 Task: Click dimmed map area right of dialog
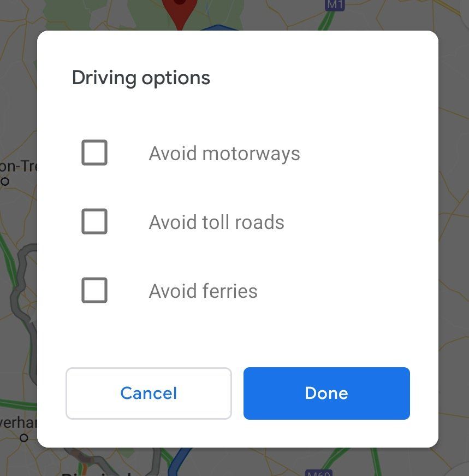[x=454, y=237]
